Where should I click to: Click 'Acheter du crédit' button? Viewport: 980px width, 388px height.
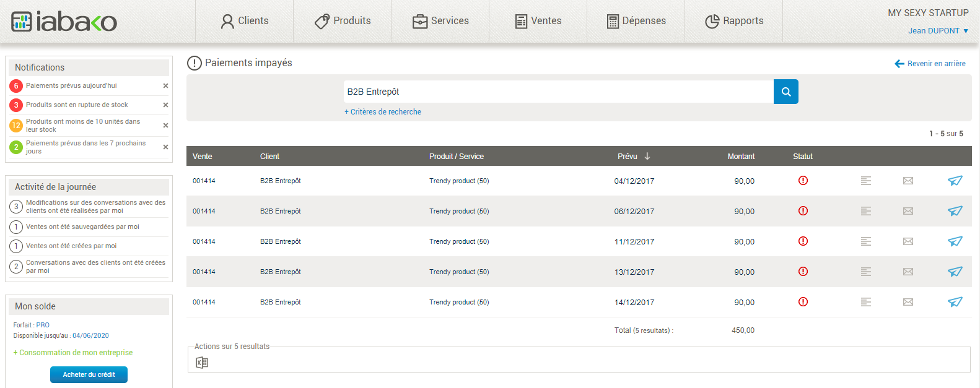(89, 374)
